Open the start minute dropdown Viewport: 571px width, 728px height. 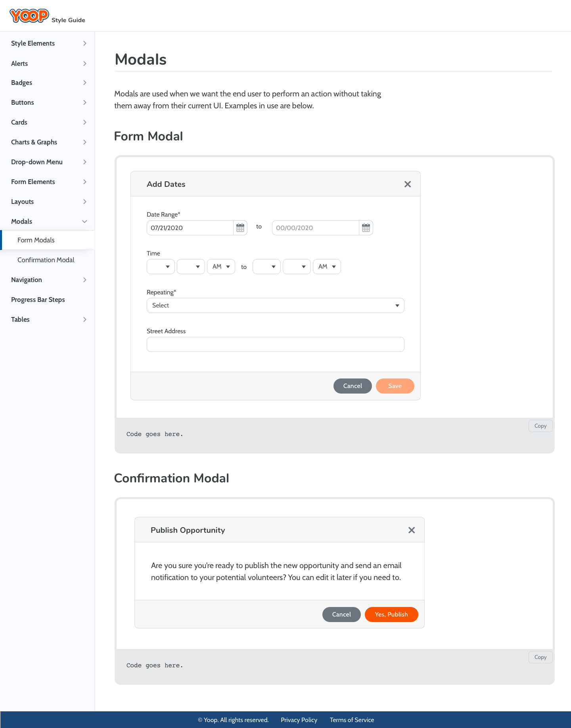coord(191,267)
